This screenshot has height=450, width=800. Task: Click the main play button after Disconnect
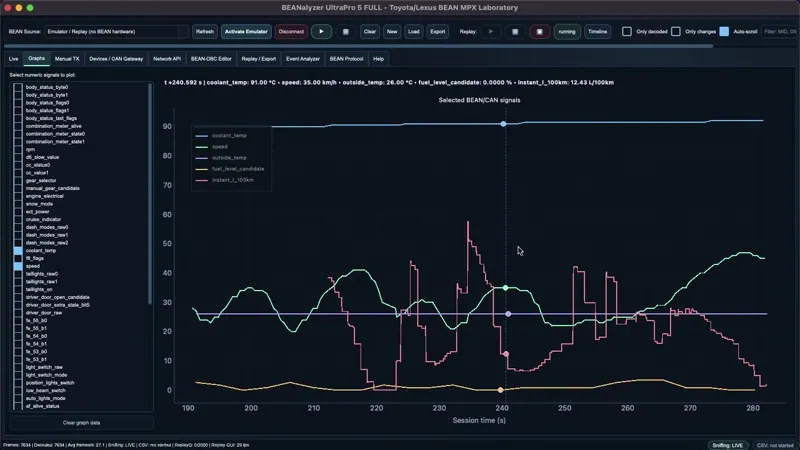pyautogui.click(x=321, y=32)
